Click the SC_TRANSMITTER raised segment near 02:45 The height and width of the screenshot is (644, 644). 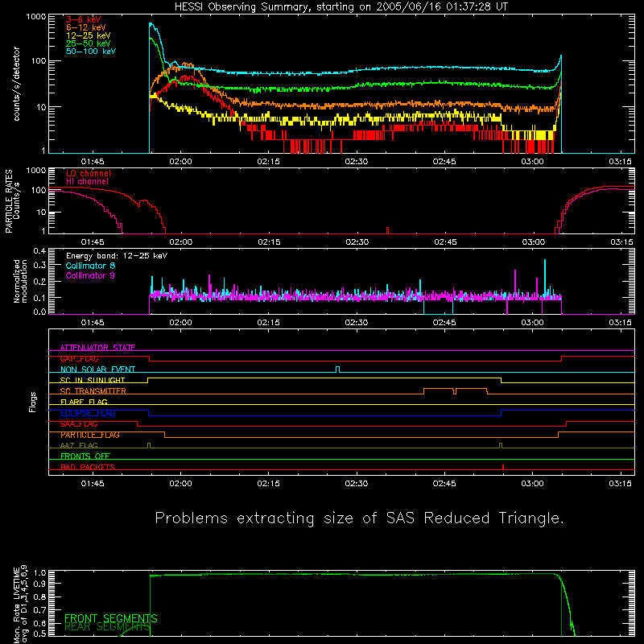coord(438,388)
